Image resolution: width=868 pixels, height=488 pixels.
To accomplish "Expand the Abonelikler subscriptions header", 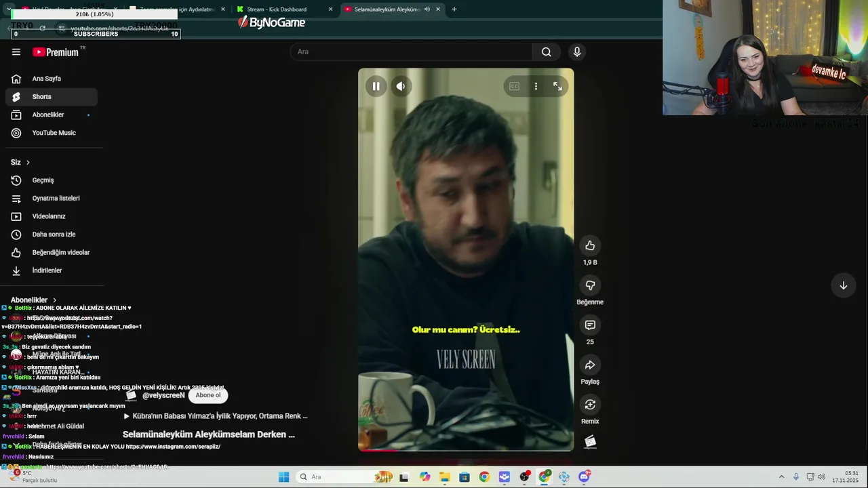I will click(x=34, y=300).
